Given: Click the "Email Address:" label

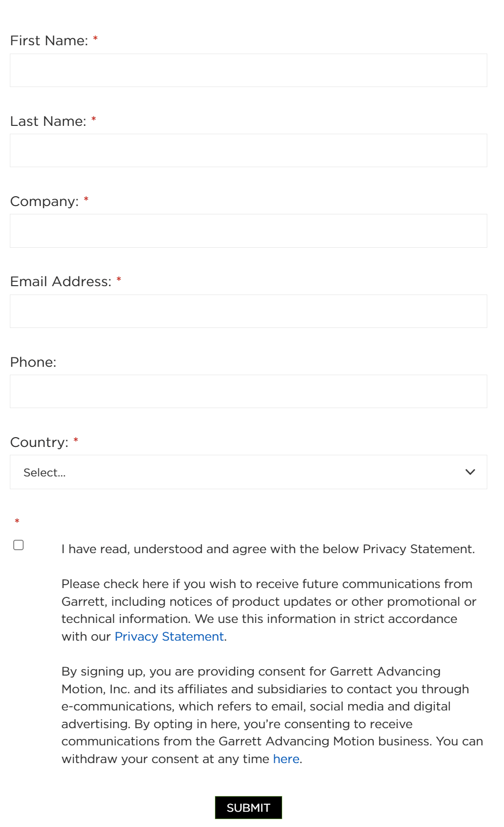Looking at the screenshot, I should tap(60, 281).
